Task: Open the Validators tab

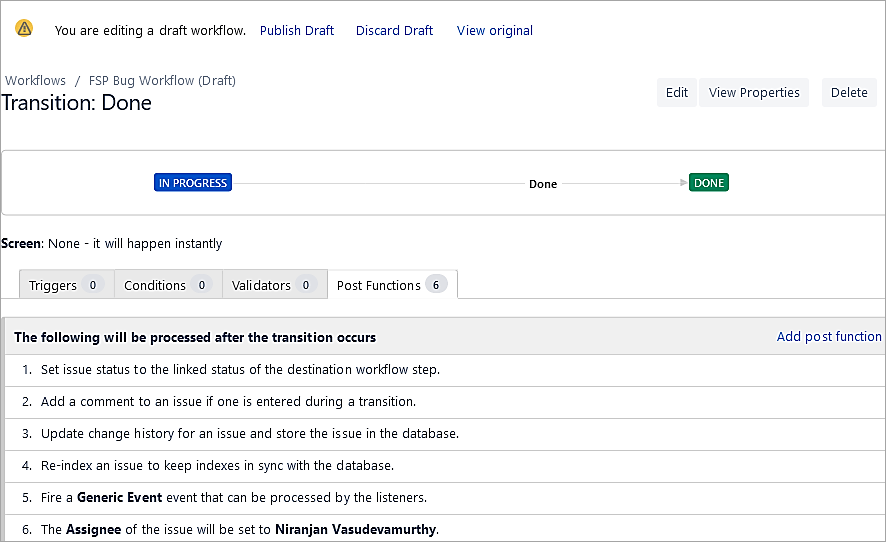Action: pos(273,285)
